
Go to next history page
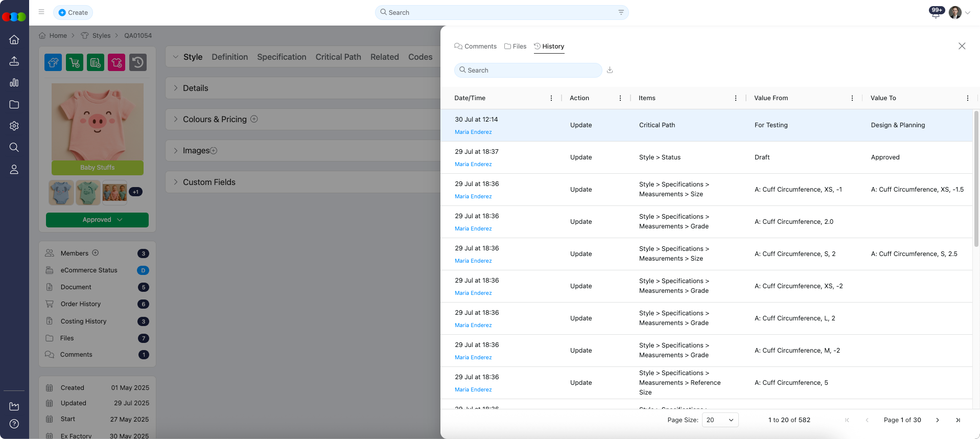pyautogui.click(x=937, y=420)
